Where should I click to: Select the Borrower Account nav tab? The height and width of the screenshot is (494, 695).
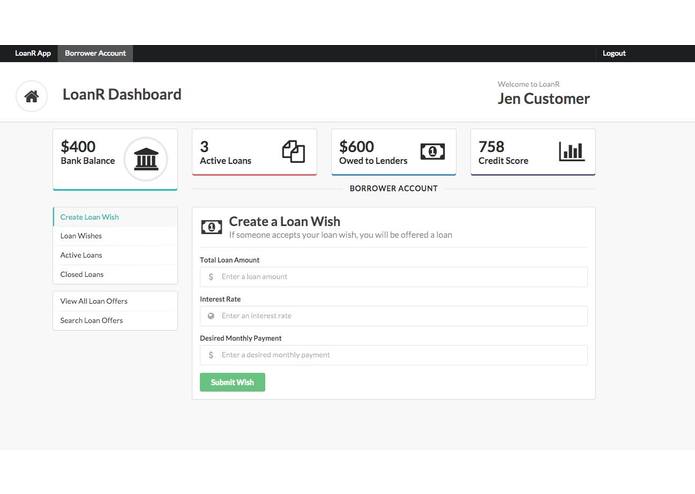coord(95,53)
